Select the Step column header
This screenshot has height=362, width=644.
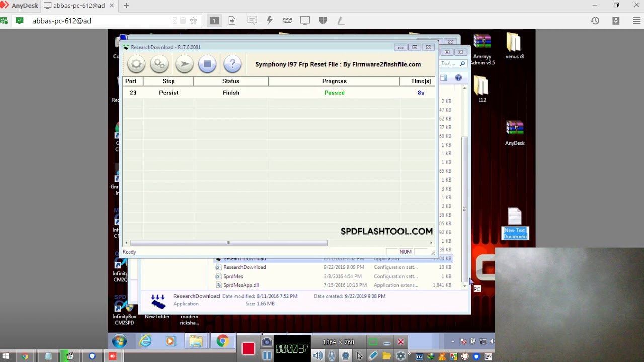pyautogui.click(x=169, y=81)
